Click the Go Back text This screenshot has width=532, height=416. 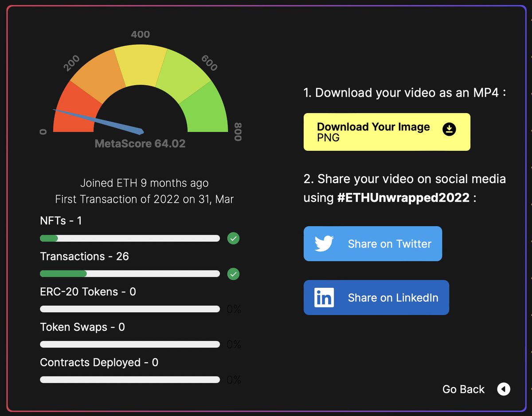(463, 389)
